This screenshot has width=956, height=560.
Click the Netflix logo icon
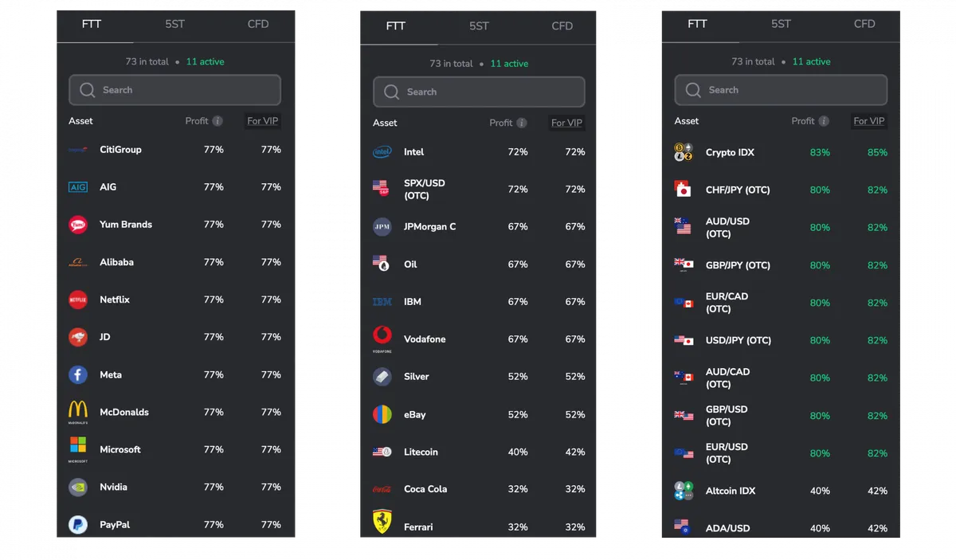77,300
